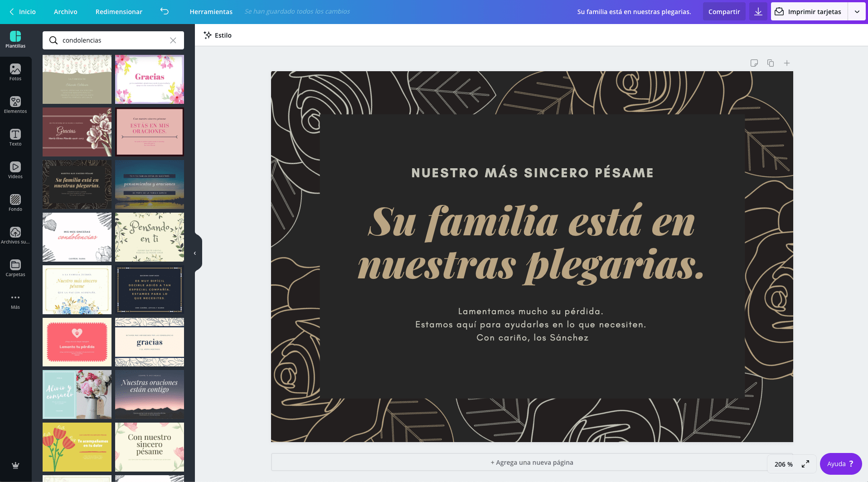The height and width of the screenshot is (482, 868).
Task: Enter fullscreen presentation mode
Action: pyautogui.click(x=805, y=464)
